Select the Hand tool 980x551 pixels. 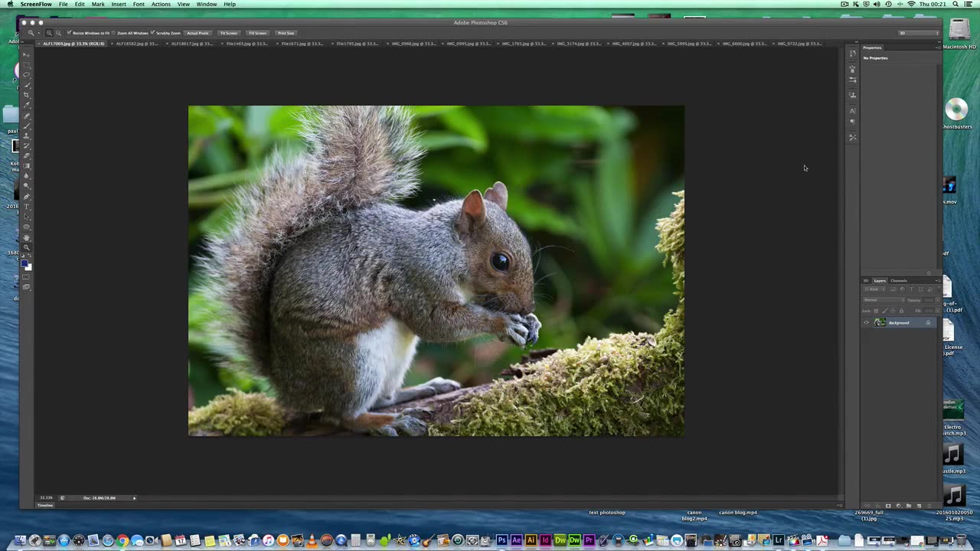click(26, 237)
